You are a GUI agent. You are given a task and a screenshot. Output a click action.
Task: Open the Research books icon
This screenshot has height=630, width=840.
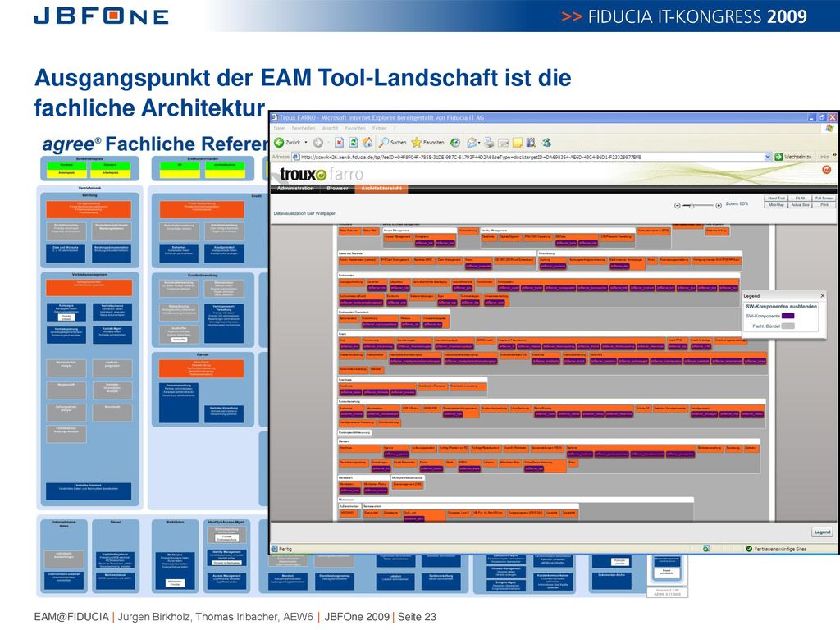(531, 143)
